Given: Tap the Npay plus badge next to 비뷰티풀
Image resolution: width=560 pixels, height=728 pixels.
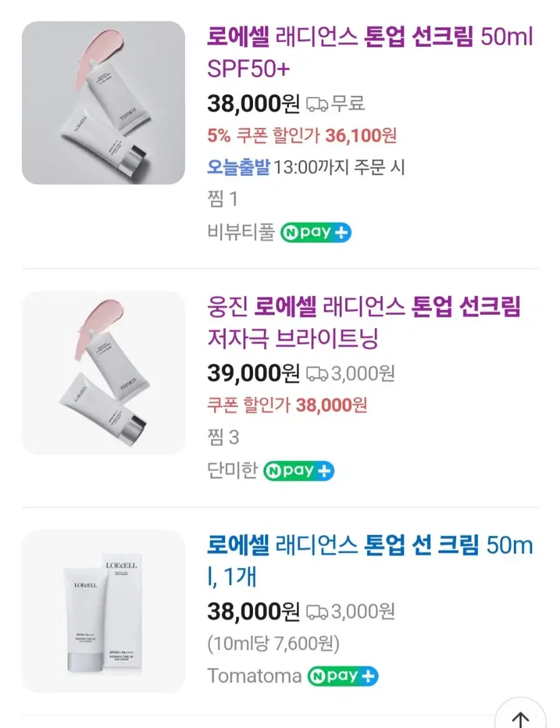Looking at the screenshot, I should 315,232.
